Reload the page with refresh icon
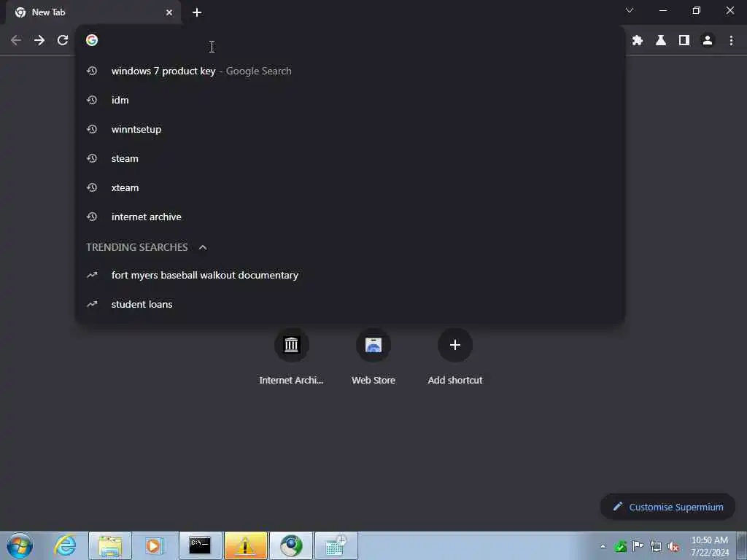Viewport: 747px width, 560px height. point(63,40)
